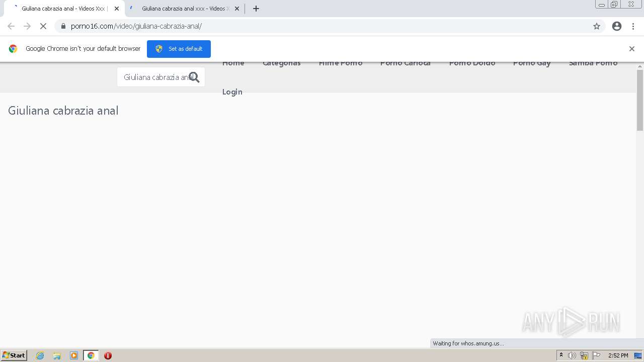
Task: Open the Categorias menu item
Action: pos(282,63)
